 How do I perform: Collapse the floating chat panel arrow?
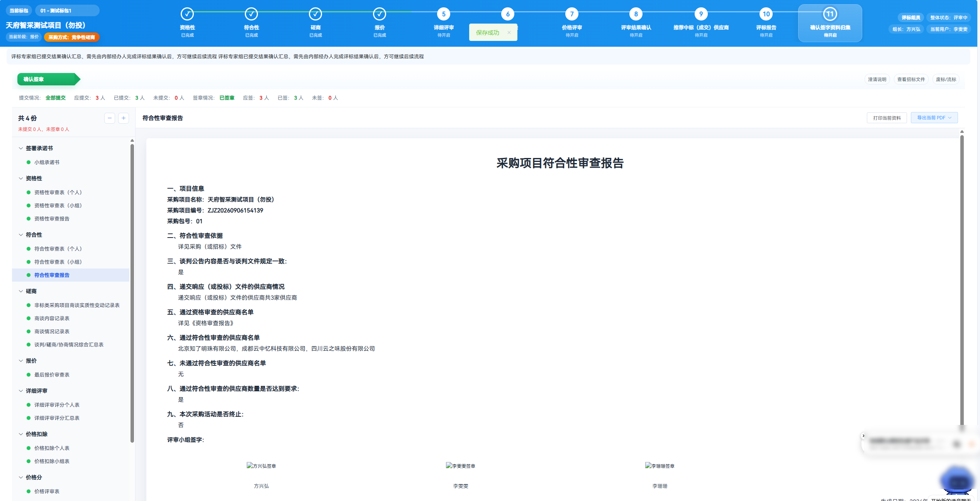click(863, 436)
